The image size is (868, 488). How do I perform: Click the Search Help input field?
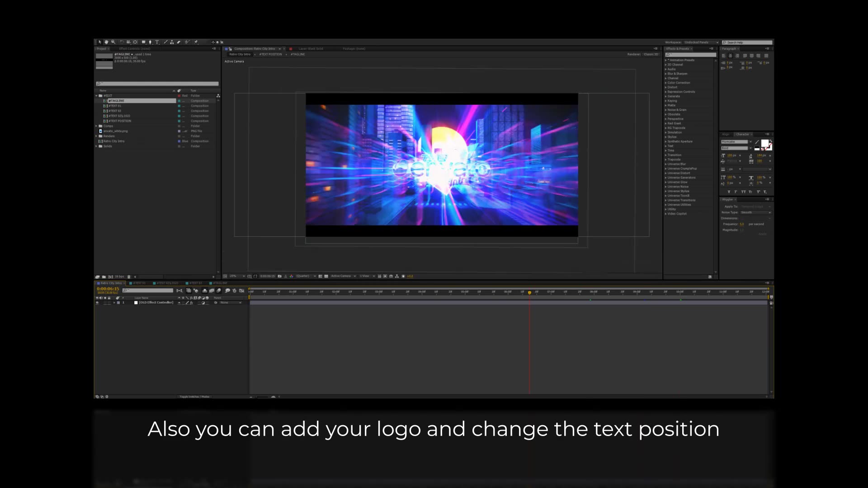(x=747, y=42)
